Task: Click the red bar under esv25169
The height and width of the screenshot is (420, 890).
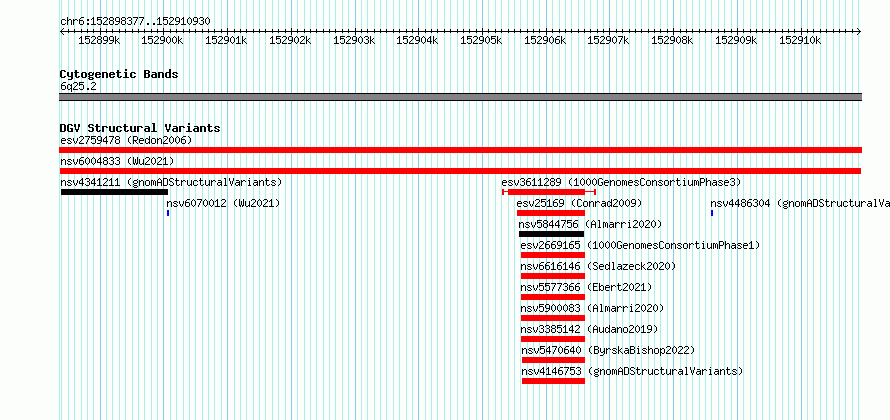Action: click(x=551, y=213)
